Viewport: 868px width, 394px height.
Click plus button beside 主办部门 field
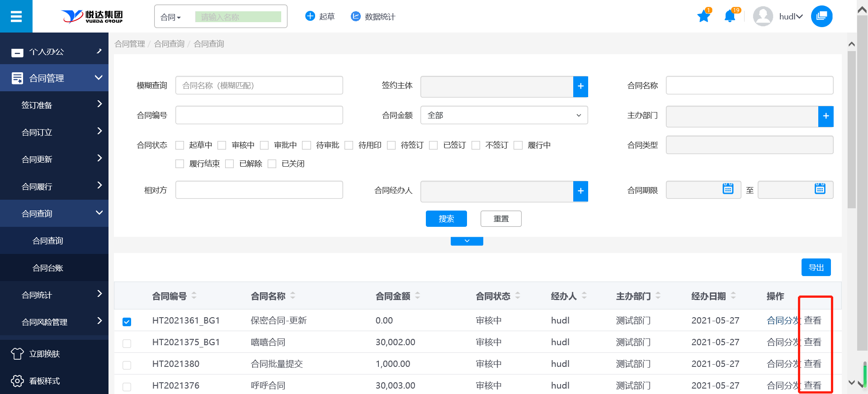click(x=826, y=116)
